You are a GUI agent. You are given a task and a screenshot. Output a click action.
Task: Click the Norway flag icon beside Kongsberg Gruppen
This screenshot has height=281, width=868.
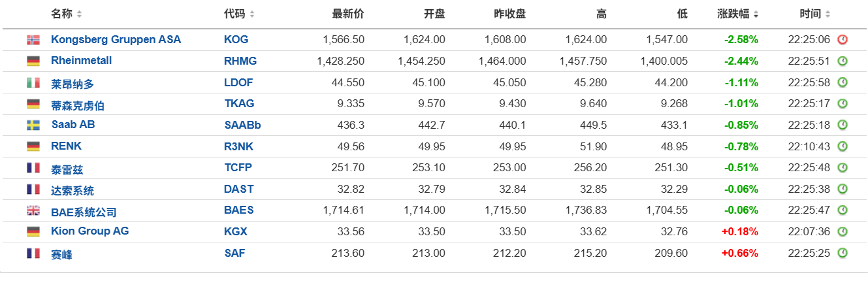click(x=33, y=40)
